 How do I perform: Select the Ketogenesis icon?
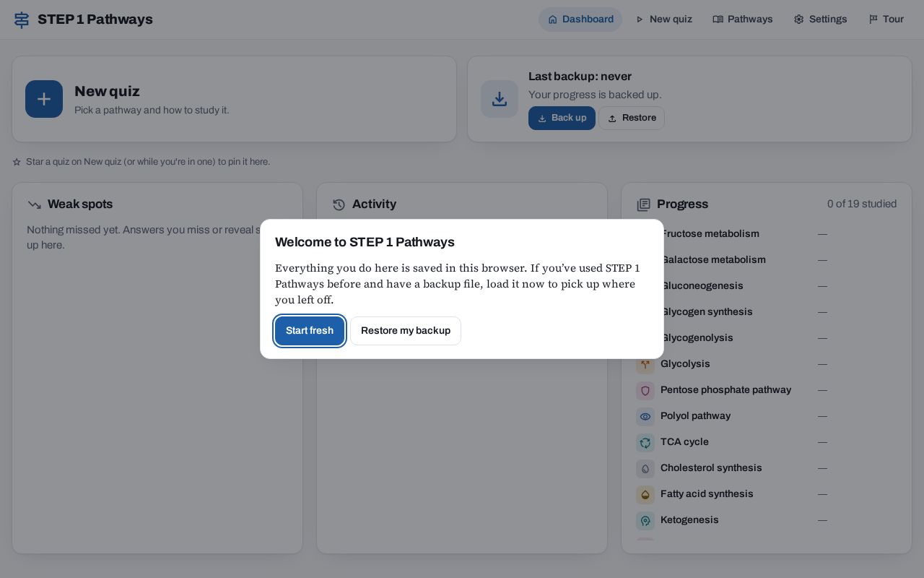(x=645, y=520)
